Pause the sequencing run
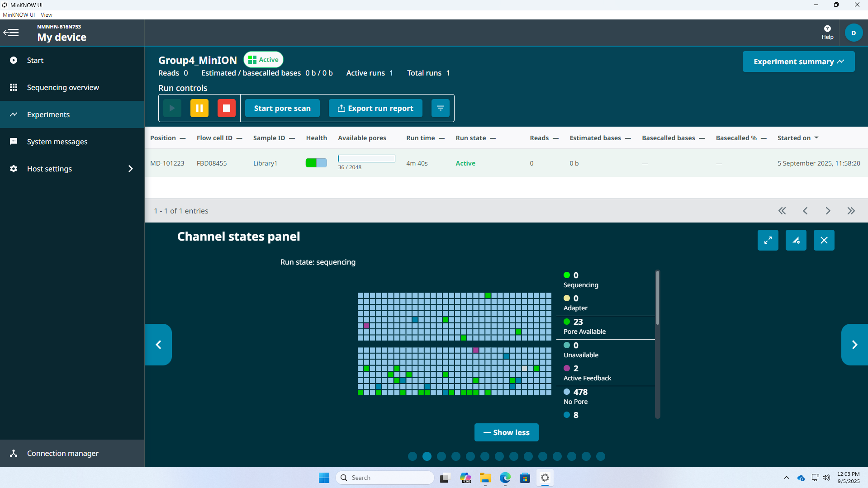868x488 pixels. (199, 108)
